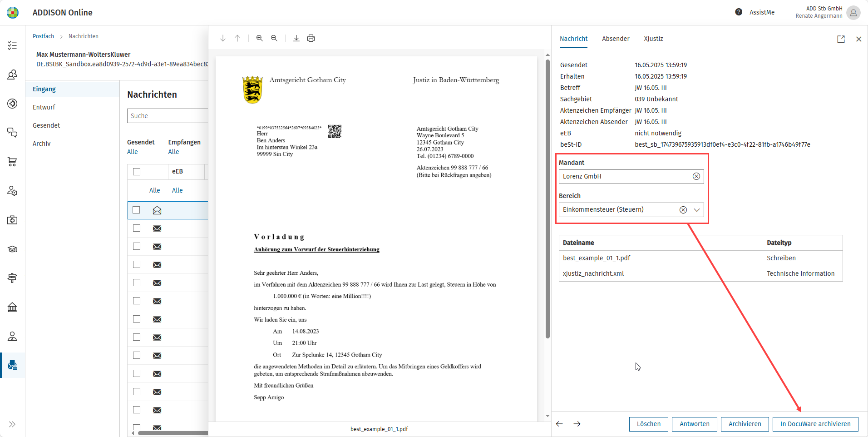Viewport: 868px width, 437px height.
Task: Open the first column Alle filter
Action: click(x=155, y=190)
